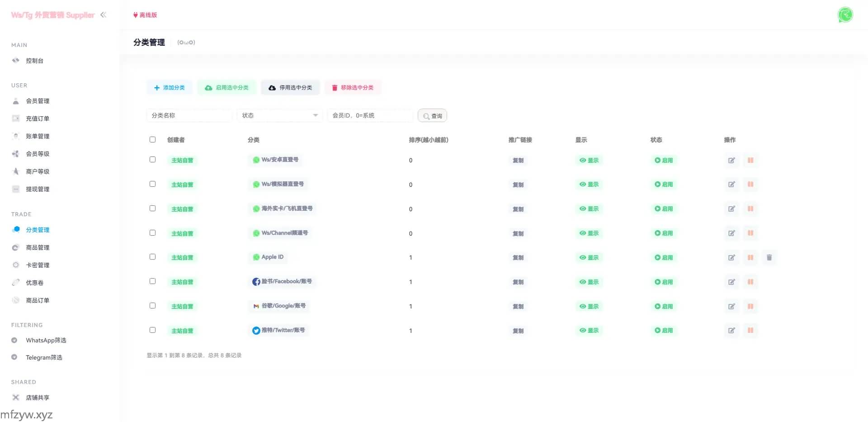This screenshot has height=422, width=868.
Task: Copy promo link for 推特/Twitter/账号 row
Action: pos(518,331)
